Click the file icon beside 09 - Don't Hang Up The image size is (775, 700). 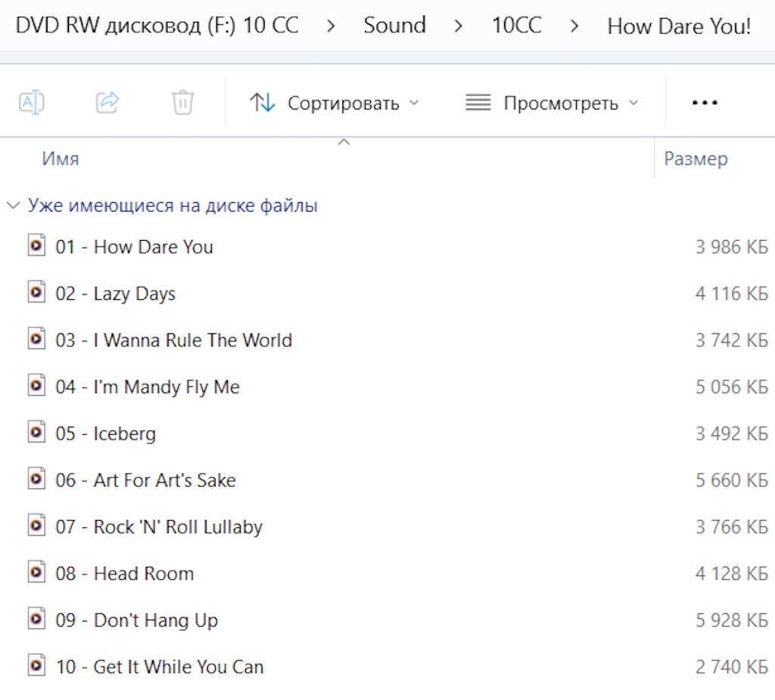36,619
